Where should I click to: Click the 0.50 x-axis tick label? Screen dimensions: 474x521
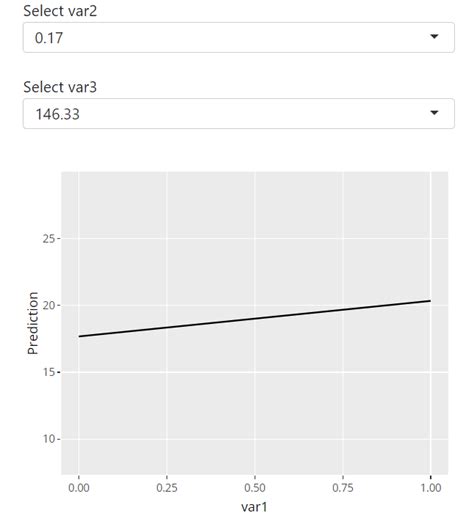click(x=255, y=488)
